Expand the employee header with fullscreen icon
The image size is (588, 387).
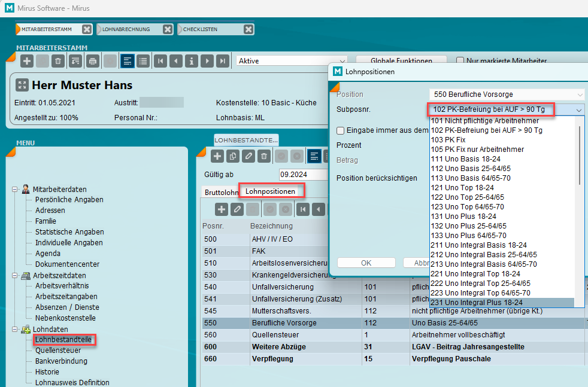tap(22, 85)
